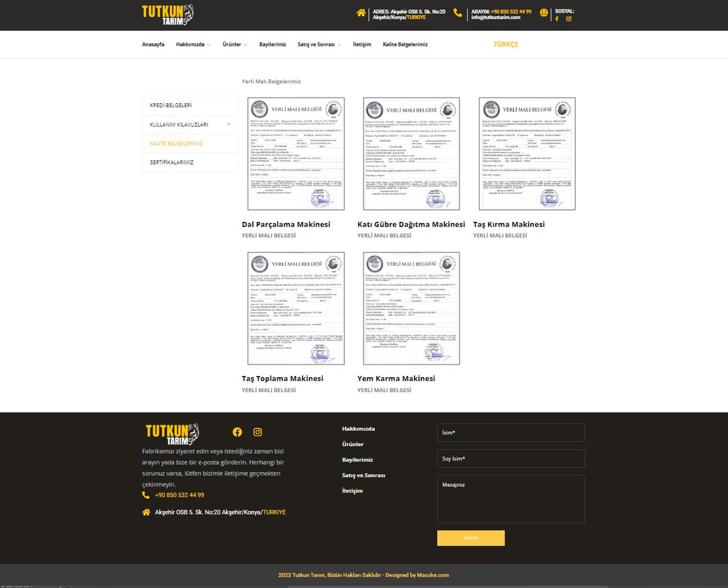Switch language via TÜRKÇE selector
This screenshot has width=728, height=588.
(x=505, y=44)
